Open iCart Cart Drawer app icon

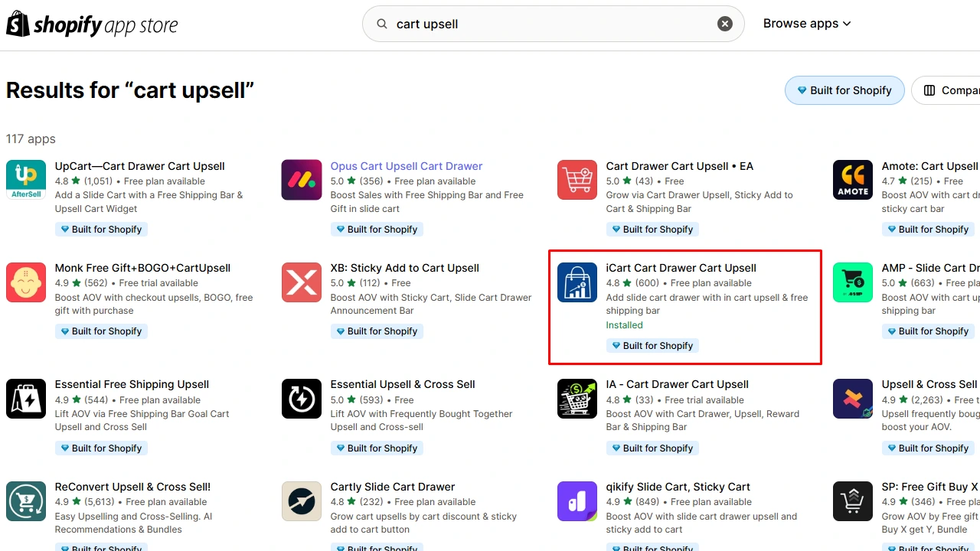click(577, 282)
